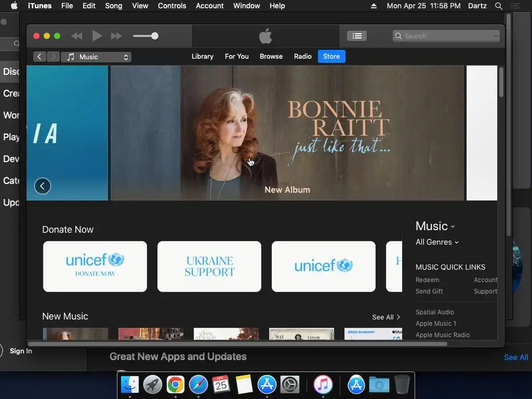Open the Up Next list button

pyautogui.click(x=356, y=36)
